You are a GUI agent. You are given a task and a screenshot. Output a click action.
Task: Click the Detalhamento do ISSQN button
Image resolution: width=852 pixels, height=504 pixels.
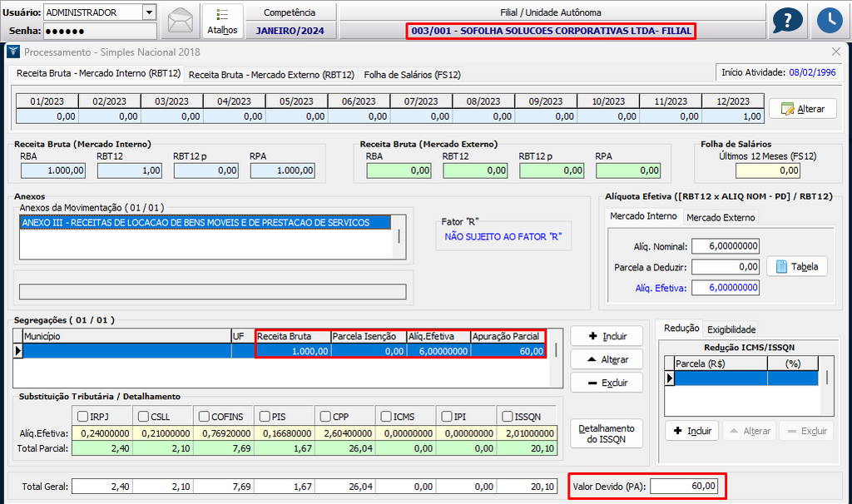(x=606, y=432)
